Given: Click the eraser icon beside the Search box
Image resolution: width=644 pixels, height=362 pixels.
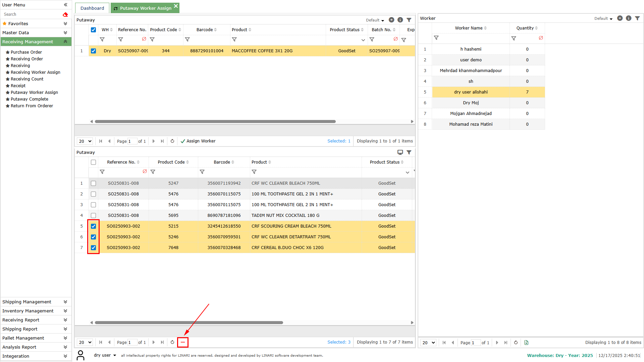Looking at the screenshot, I should tap(65, 14).
